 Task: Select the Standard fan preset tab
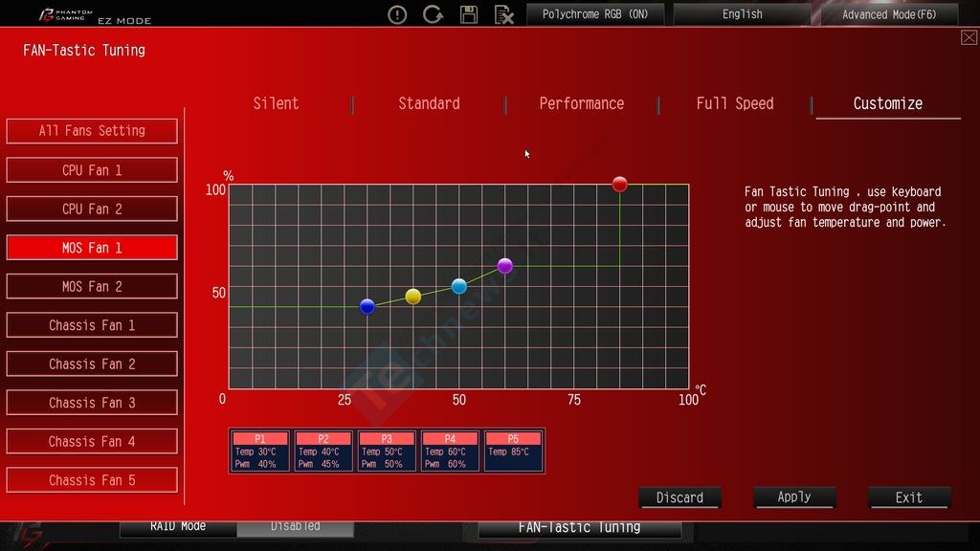tap(429, 103)
